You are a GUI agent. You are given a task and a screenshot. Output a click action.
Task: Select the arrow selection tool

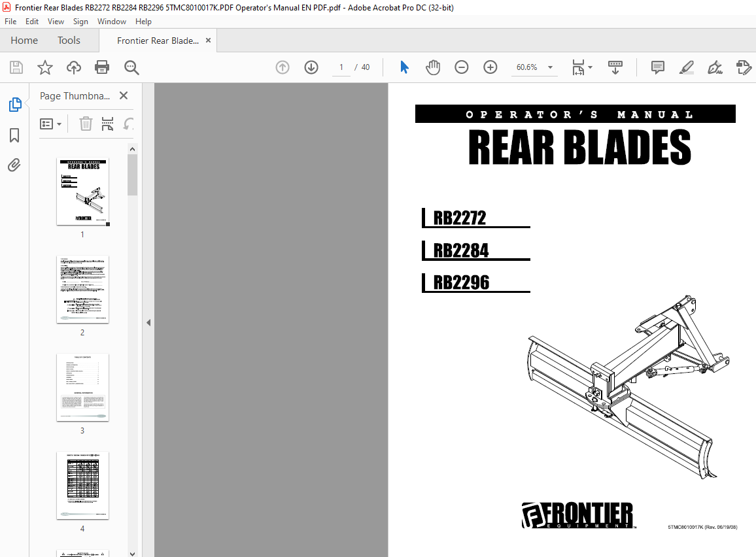coord(405,67)
